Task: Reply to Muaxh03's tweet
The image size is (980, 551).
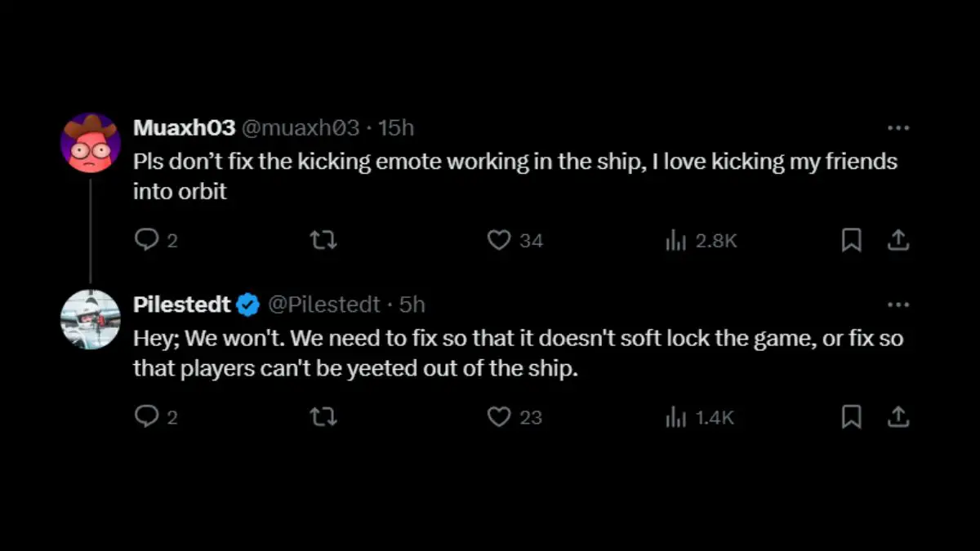Action: click(149, 240)
